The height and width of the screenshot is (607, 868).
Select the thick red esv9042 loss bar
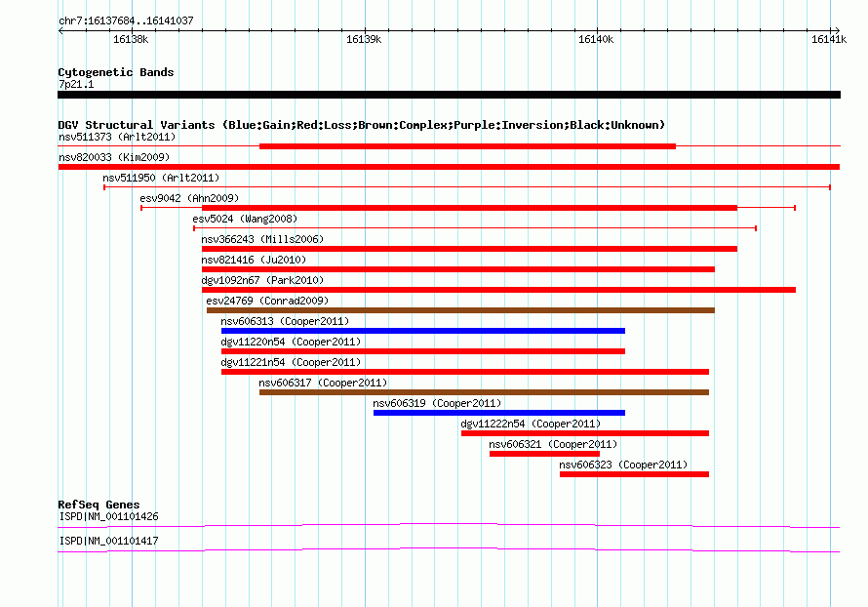pyautogui.click(x=469, y=208)
